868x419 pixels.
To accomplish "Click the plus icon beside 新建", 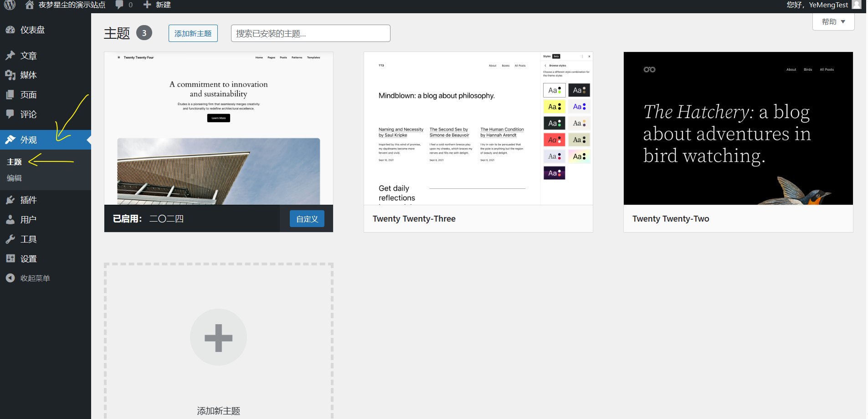I will click(147, 5).
